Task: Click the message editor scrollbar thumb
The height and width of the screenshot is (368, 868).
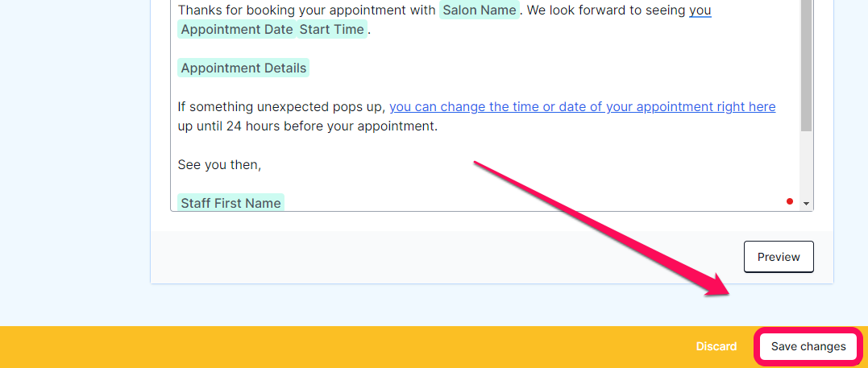Action: 807,64
